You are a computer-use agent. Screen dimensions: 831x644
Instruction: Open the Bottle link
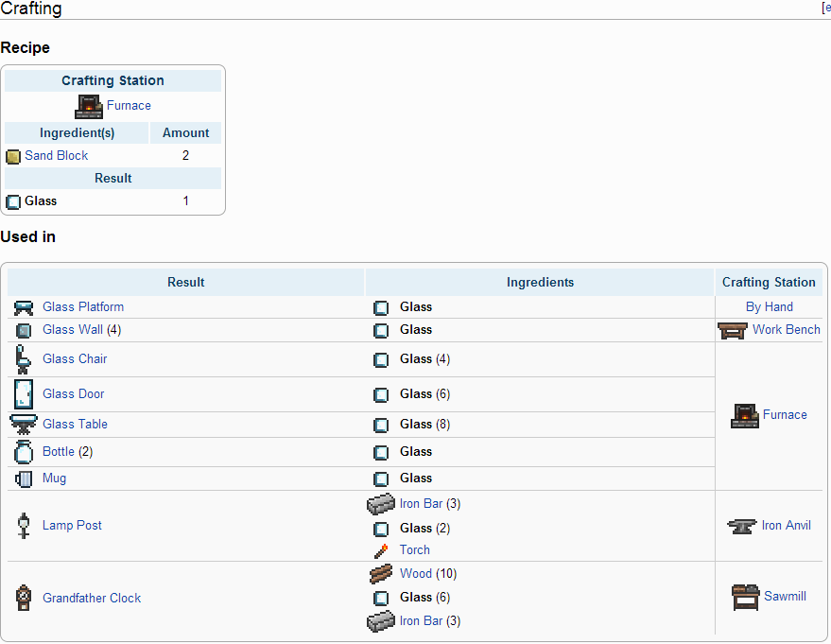(x=59, y=452)
